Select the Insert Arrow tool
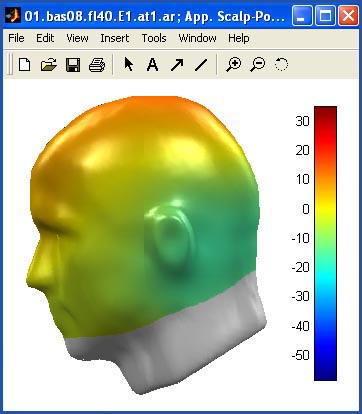Image resolution: width=362 pixels, height=414 pixels. coord(177,65)
